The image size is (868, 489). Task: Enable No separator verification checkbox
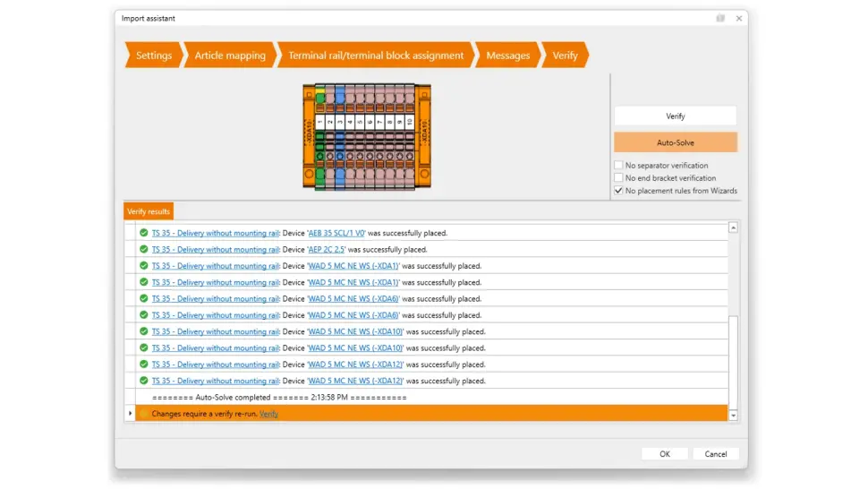point(618,166)
